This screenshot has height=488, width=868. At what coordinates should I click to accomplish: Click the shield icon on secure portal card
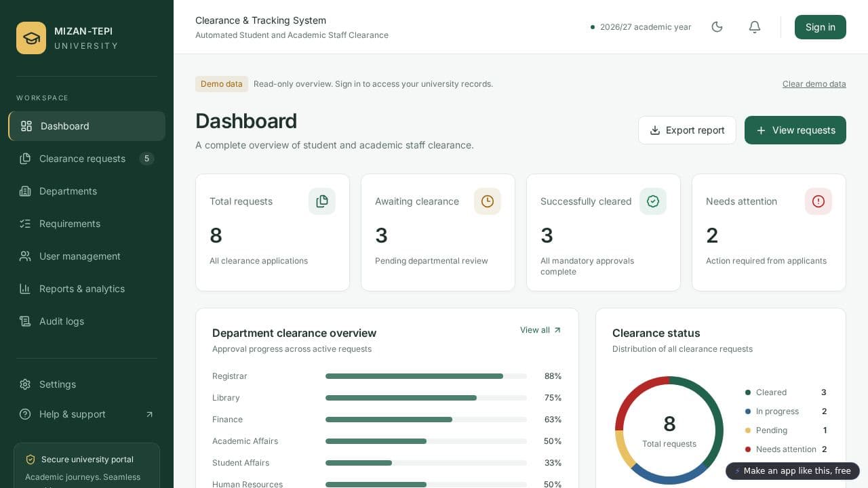(31, 460)
